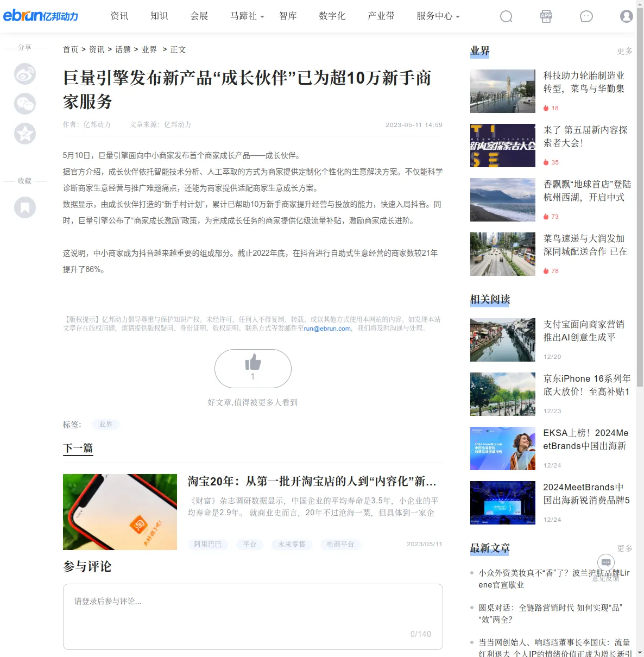Open the 会展 nav item
This screenshot has height=657, width=644.
pyautogui.click(x=200, y=16)
